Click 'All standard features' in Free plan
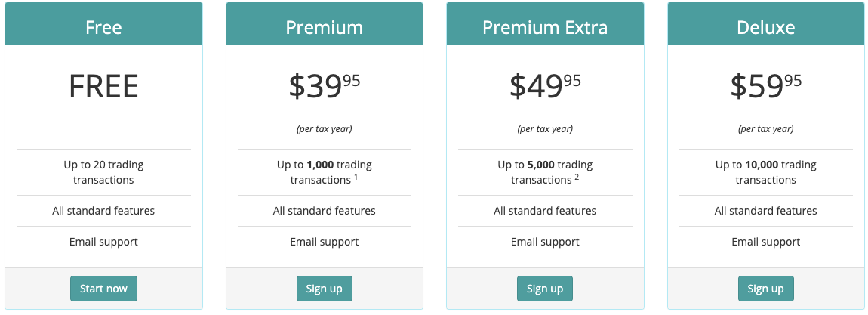Viewport: 868px width, 315px height. coord(103,211)
